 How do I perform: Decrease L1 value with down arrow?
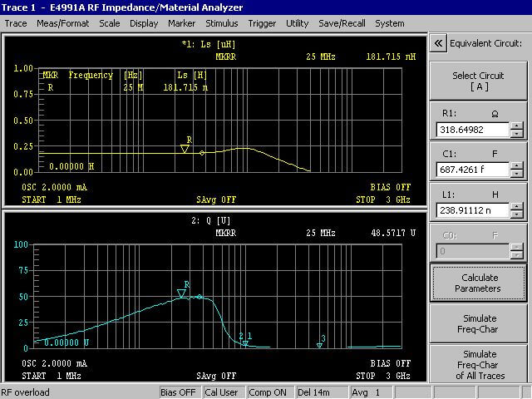[517, 214]
